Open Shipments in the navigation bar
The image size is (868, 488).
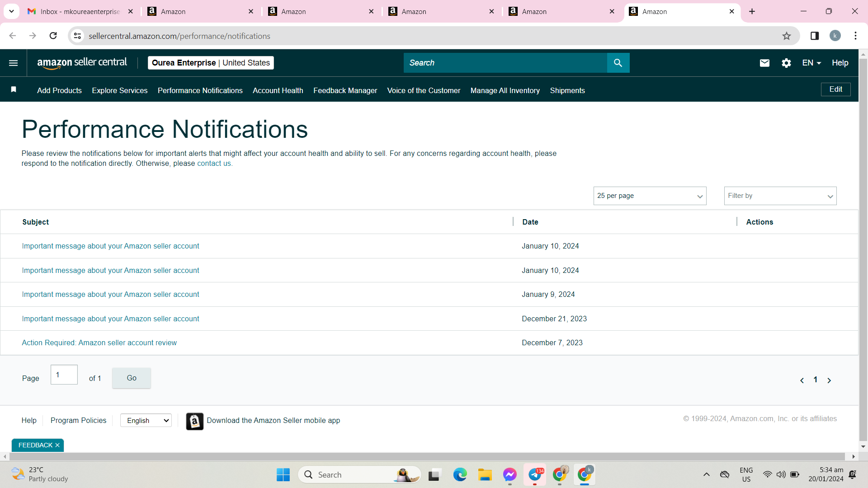click(x=567, y=90)
